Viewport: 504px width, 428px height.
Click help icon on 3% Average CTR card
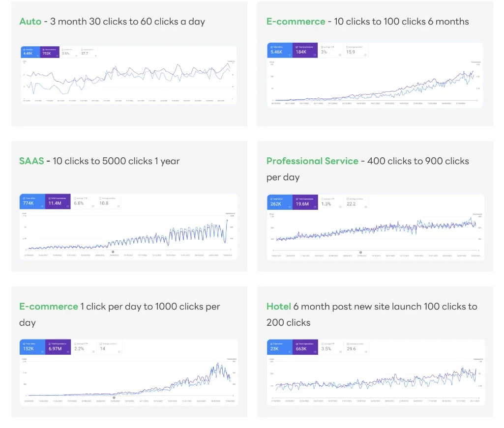click(340, 55)
